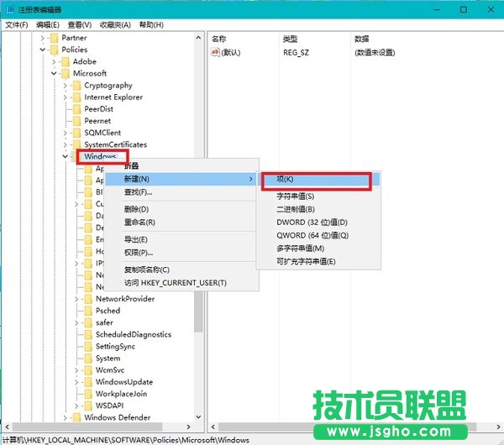Click the WcmSvc folder icon

pyautogui.click(x=88, y=370)
